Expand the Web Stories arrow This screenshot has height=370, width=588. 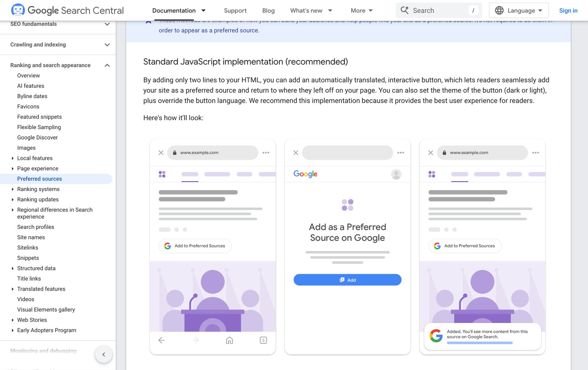click(x=12, y=320)
